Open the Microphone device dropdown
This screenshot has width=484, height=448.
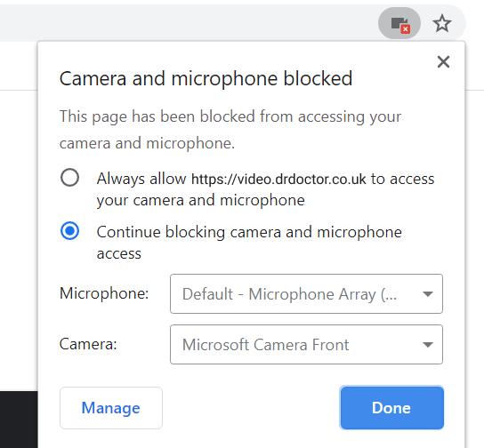tap(306, 294)
